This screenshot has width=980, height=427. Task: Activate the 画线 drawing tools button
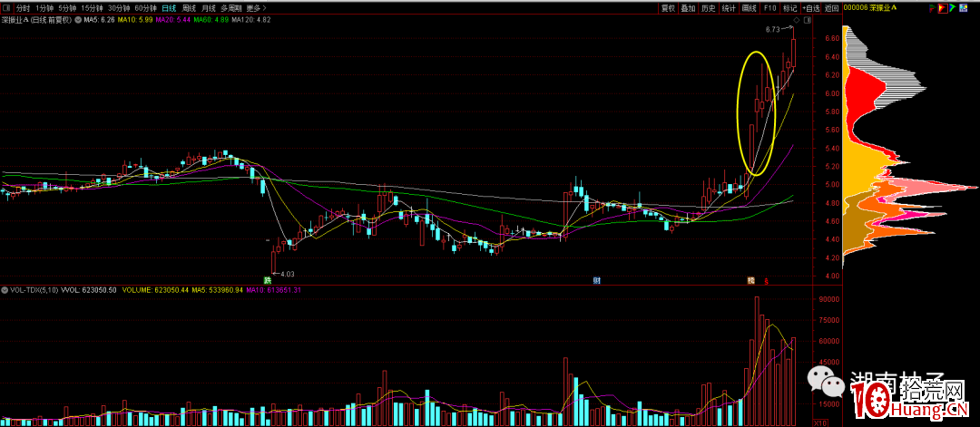click(x=749, y=8)
